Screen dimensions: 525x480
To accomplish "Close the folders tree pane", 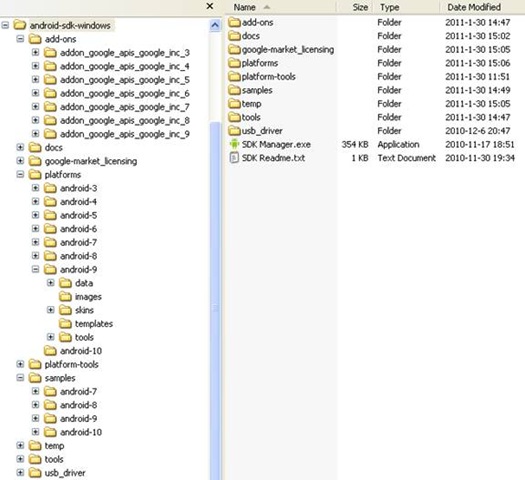I will pos(210,6).
